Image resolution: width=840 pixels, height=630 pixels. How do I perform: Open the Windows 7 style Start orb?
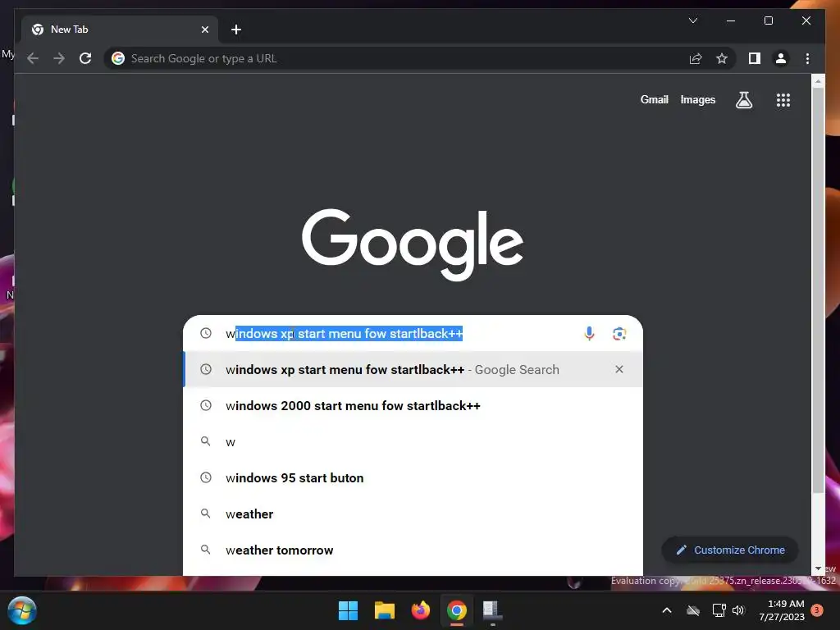[22, 610]
